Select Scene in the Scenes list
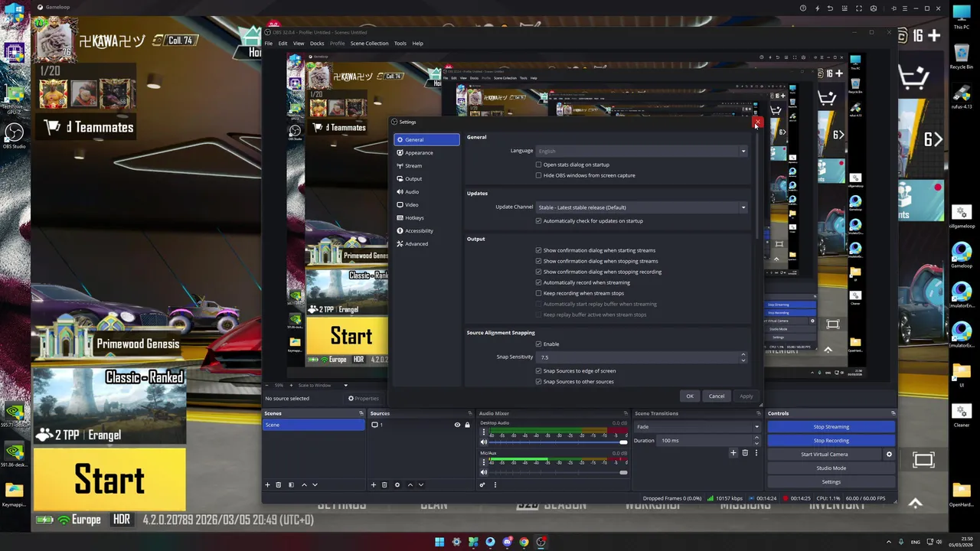 313,425
